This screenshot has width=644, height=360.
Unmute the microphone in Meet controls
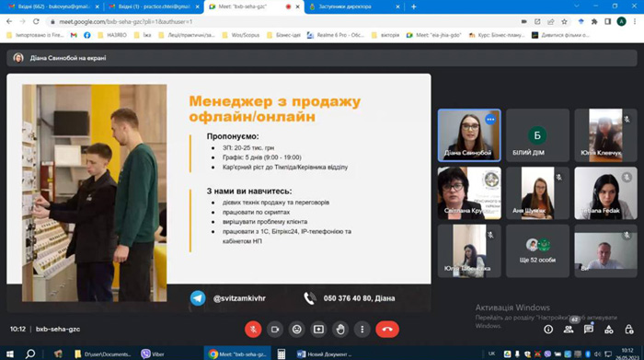tap(253, 330)
